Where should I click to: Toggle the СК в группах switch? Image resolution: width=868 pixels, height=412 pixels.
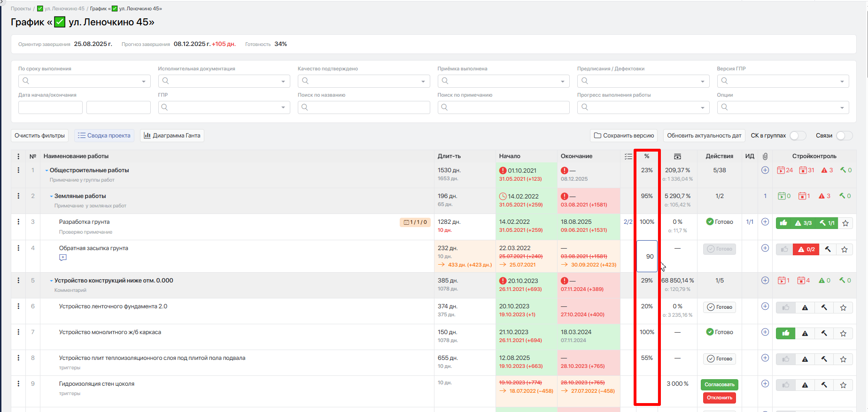pyautogui.click(x=798, y=136)
